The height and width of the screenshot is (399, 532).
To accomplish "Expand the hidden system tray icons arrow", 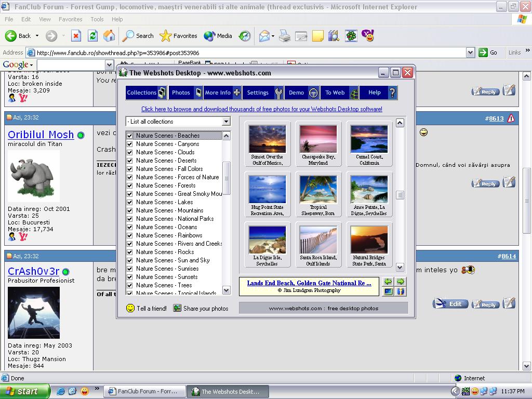I will point(455,391).
